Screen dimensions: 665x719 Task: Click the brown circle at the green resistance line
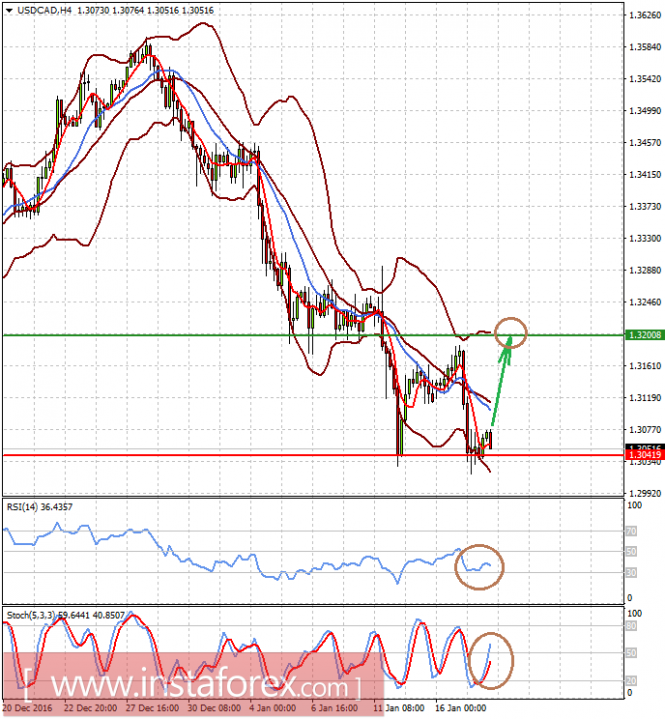coord(511,332)
